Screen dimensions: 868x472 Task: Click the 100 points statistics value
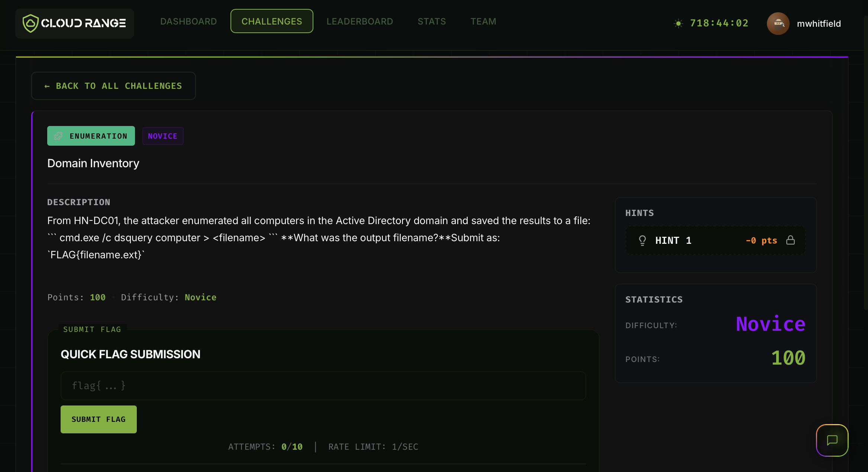click(788, 358)
